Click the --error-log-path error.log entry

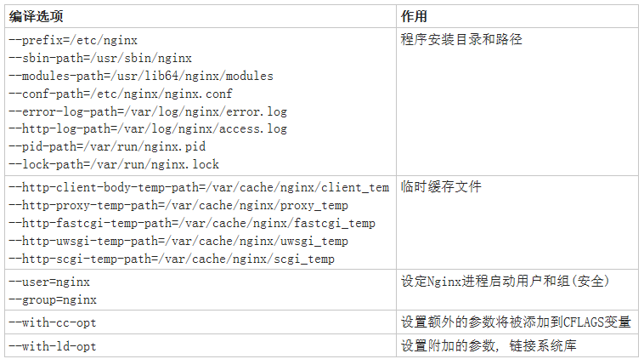[148, 111]
